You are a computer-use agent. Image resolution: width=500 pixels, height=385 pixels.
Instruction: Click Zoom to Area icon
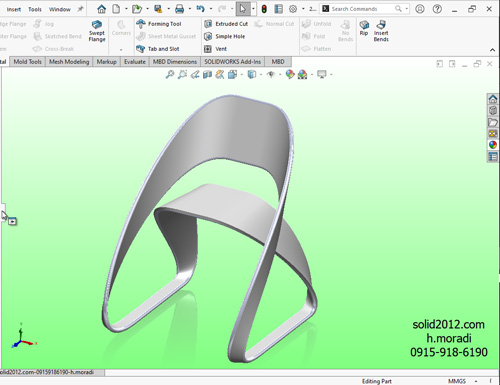(182, 74)
